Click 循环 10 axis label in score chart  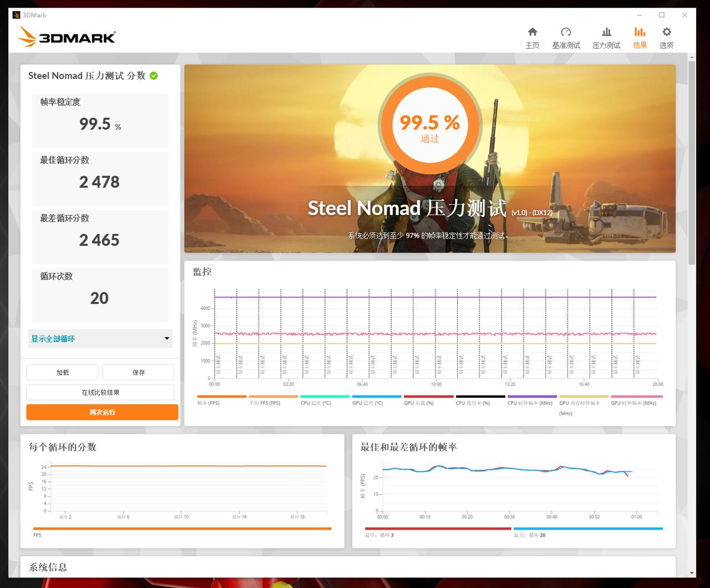tap(181, 516)
